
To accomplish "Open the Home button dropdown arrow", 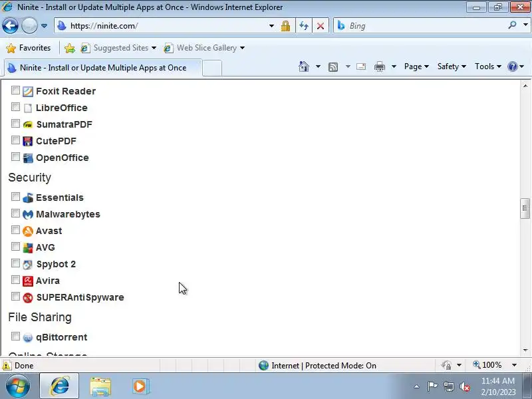I will pyautogui.click(x=318, y=66).
